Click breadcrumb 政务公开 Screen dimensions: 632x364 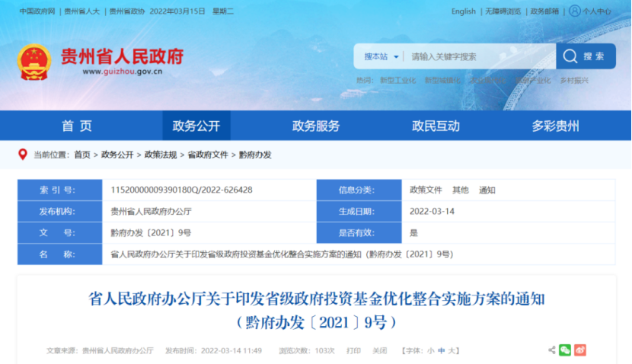point(117,155)
